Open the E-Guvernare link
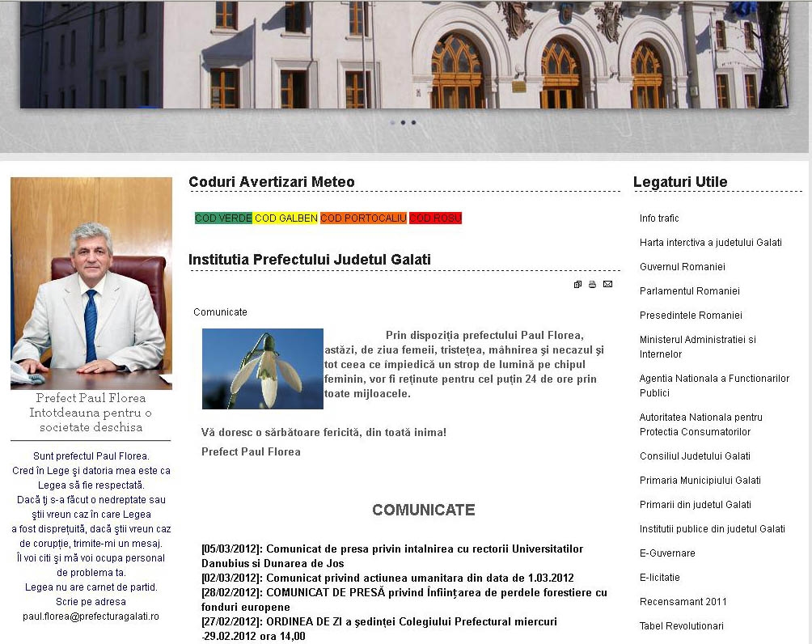 (666, 553)
